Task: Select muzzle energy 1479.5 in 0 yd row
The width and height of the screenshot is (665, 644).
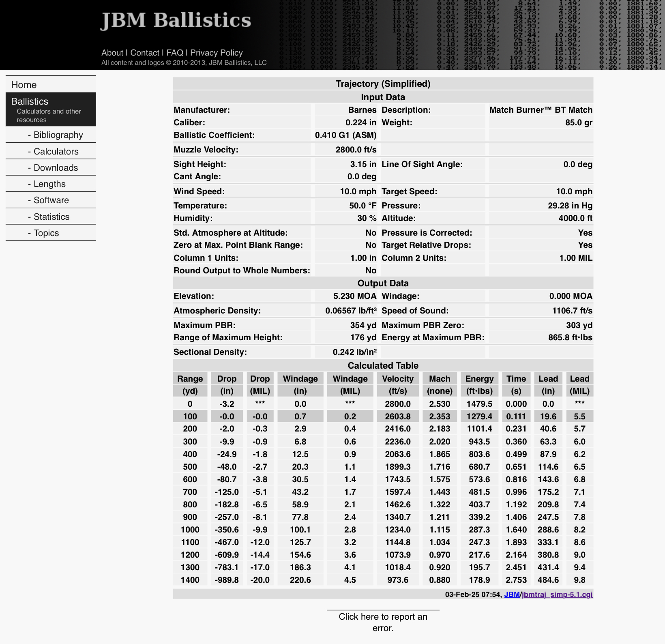Action: coord(479,404)
